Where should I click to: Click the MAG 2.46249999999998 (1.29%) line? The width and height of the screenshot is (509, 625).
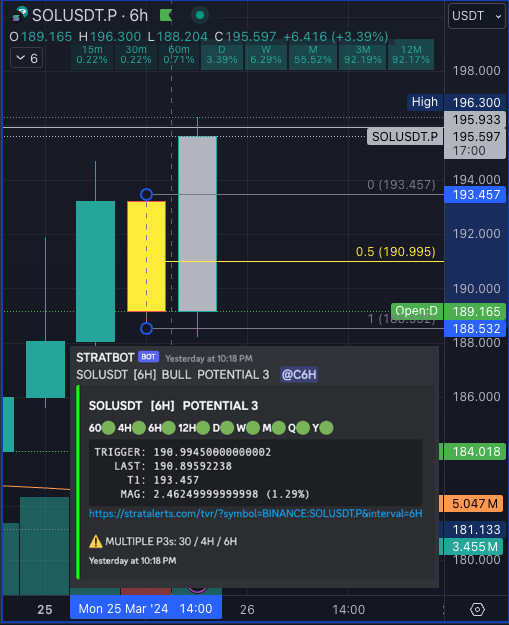tap(215, 494)
